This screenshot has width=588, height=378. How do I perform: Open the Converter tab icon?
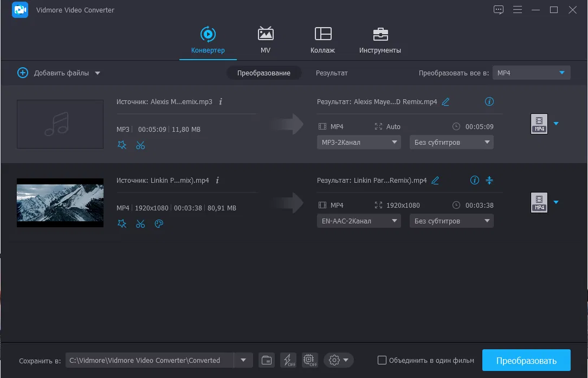(208, 34)
